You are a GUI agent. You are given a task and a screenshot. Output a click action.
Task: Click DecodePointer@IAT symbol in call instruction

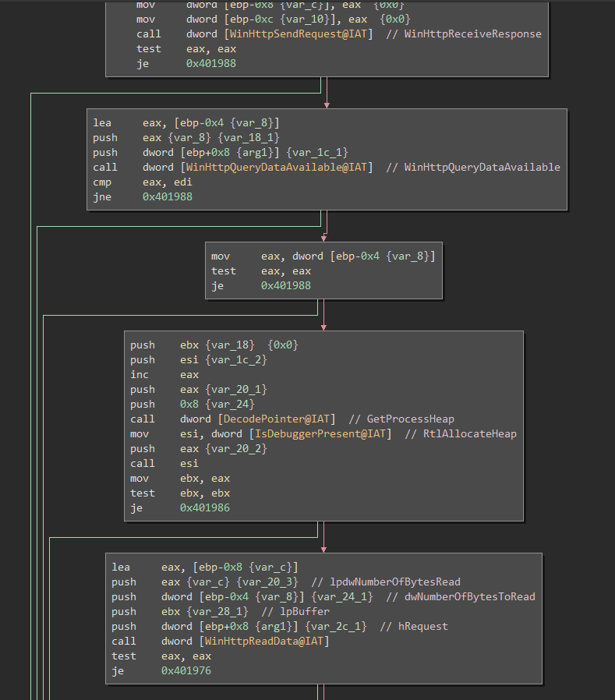[x=277, y=419]
